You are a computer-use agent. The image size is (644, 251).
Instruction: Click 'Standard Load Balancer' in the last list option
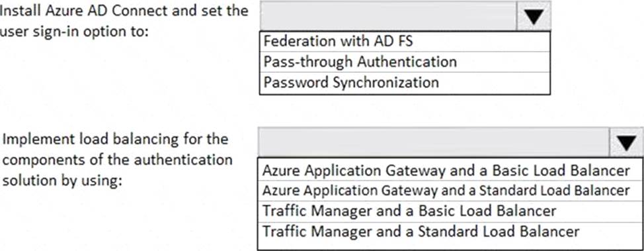pyautogui.click(x=499, y=231)
